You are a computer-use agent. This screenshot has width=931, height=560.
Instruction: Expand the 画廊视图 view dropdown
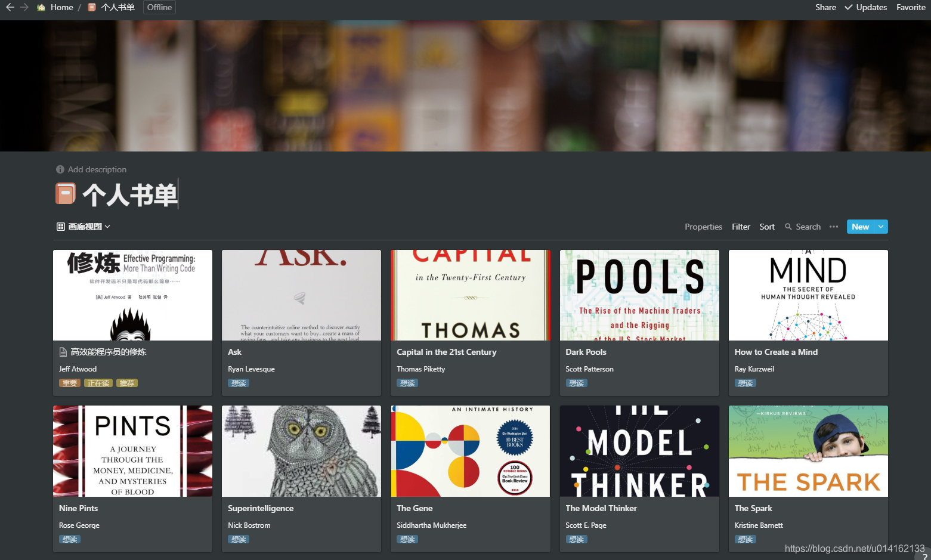(x=83, y=227)
